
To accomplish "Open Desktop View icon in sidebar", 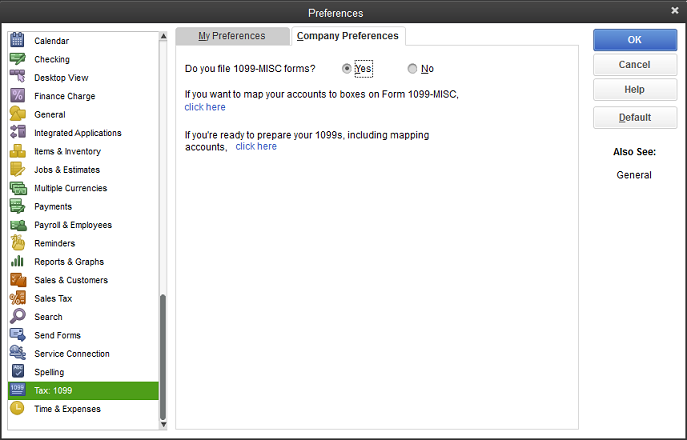I will pyautogui.click(x=18, y=77).
